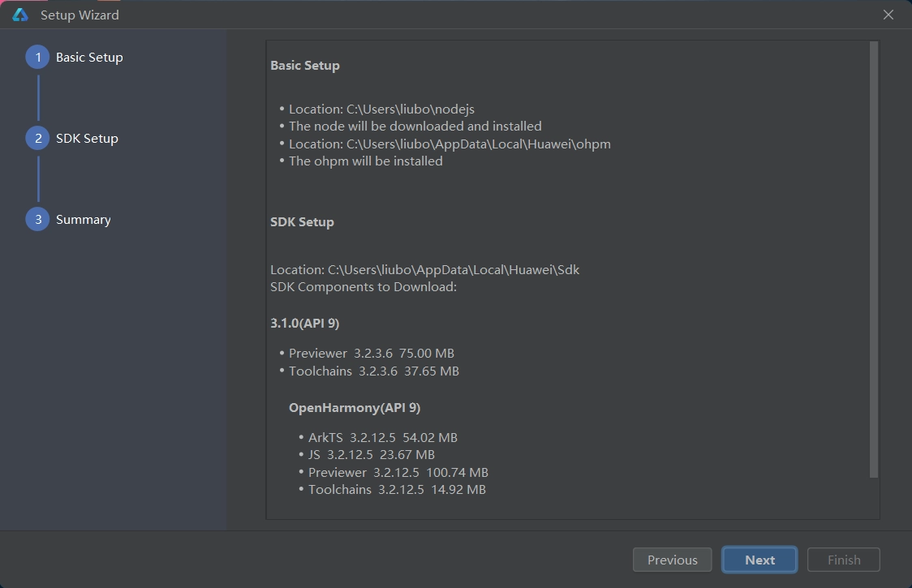This screenshot has width=912, height=588.
Task: Click the step 3 circle icon
Action: tap(37, 220)
